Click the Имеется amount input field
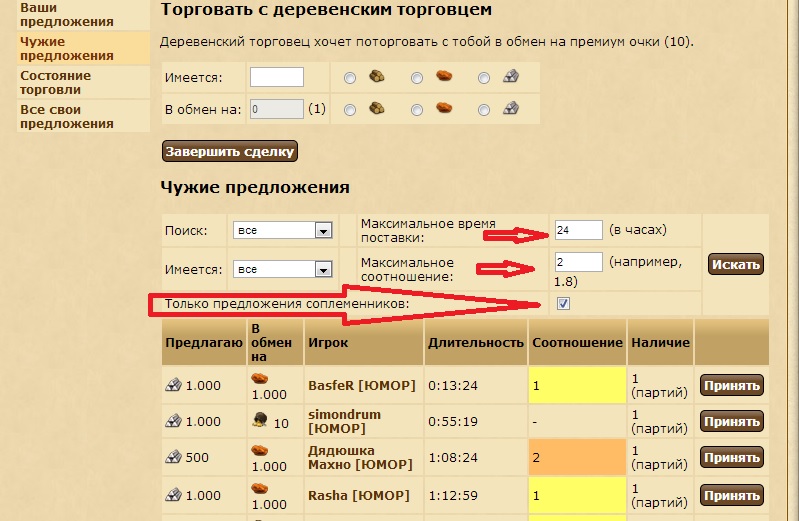 tap(277, 77)
